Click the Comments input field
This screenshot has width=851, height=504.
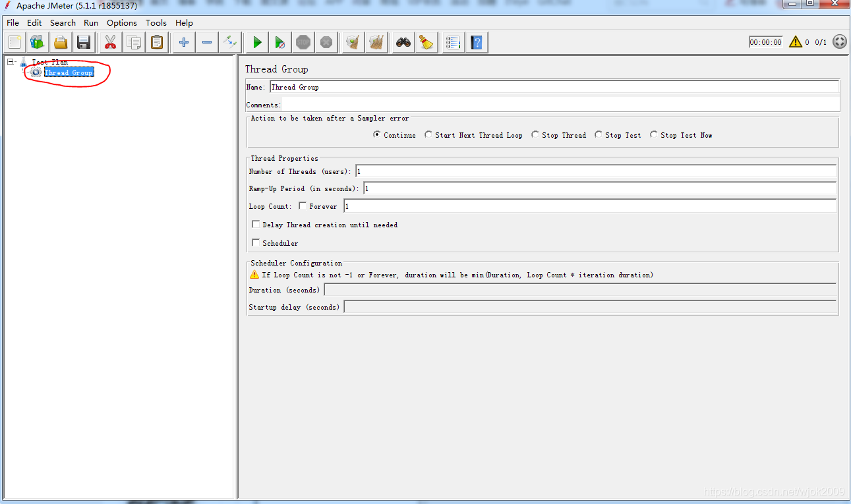point(560,104)
